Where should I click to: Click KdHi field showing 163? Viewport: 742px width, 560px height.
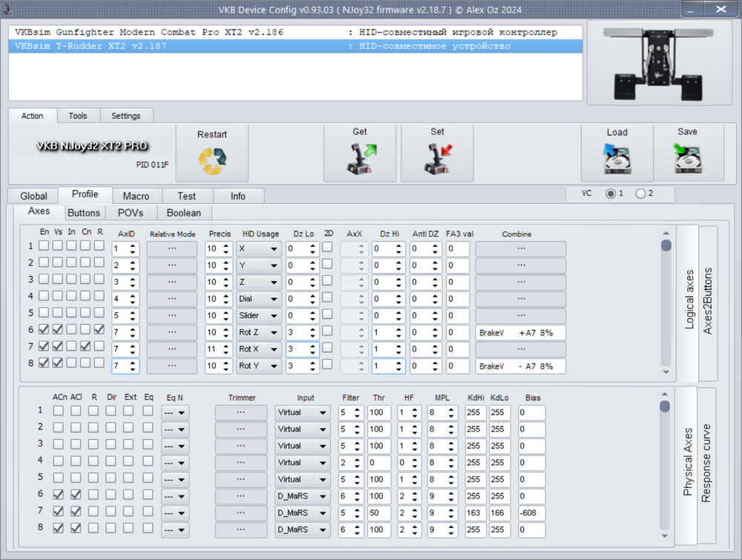pyautogui.click(x=476, y=513)
